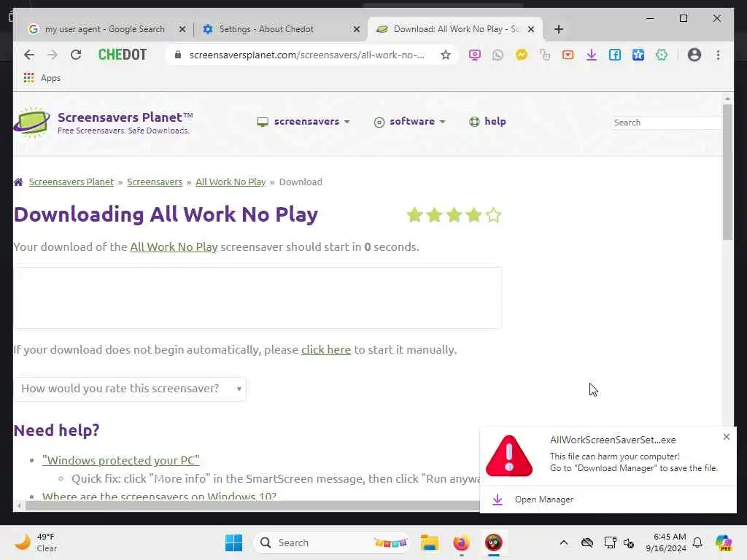Click the home icon in breadcrumb
Screen dimensions: 747x560
pos(18,182)
